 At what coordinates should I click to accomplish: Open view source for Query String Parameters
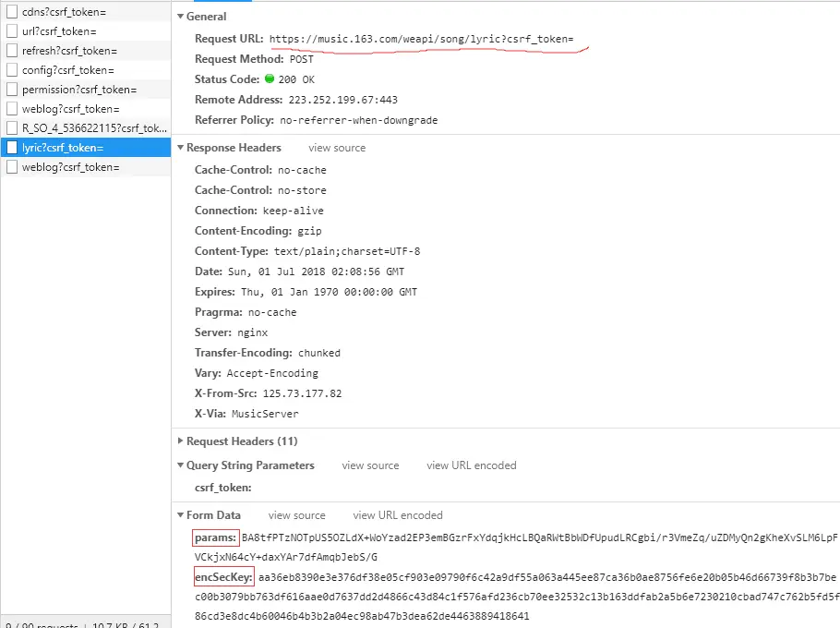[x=371, y=465]
